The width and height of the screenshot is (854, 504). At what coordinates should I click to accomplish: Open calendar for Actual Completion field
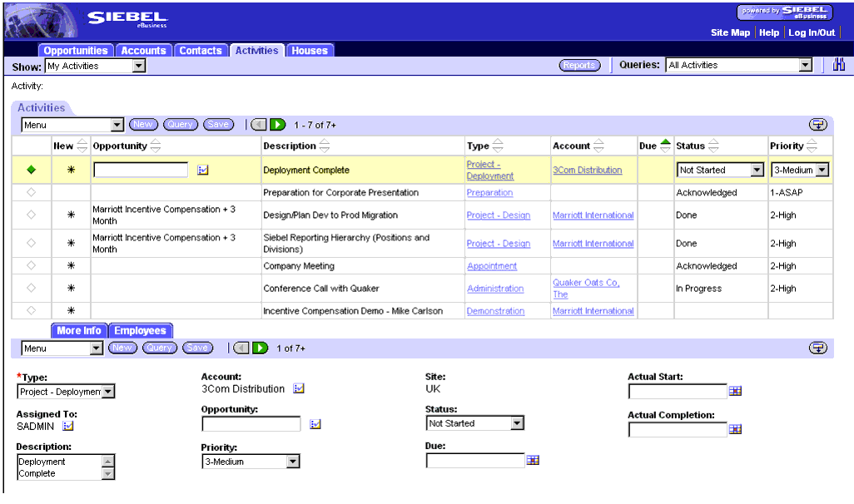735,429
